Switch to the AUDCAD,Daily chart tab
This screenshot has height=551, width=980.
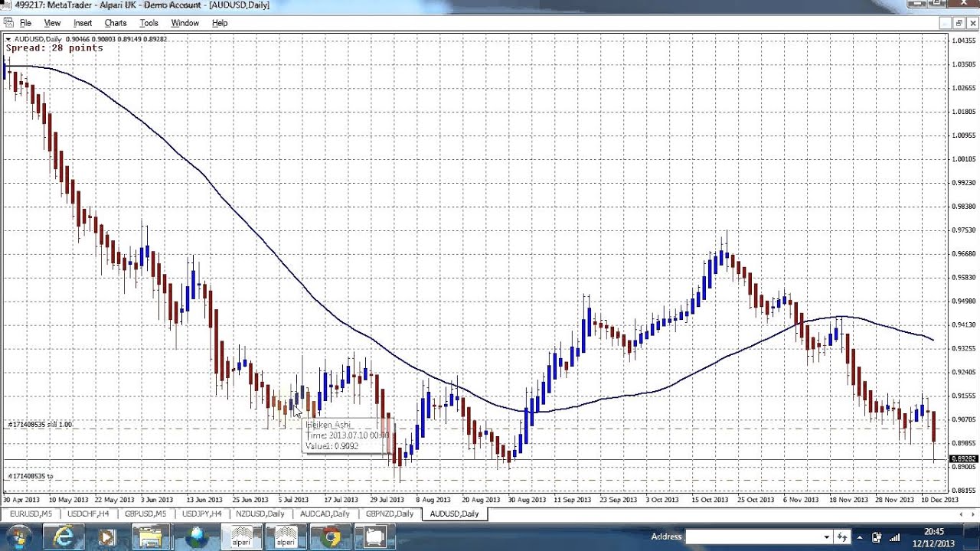click(325, 514)
